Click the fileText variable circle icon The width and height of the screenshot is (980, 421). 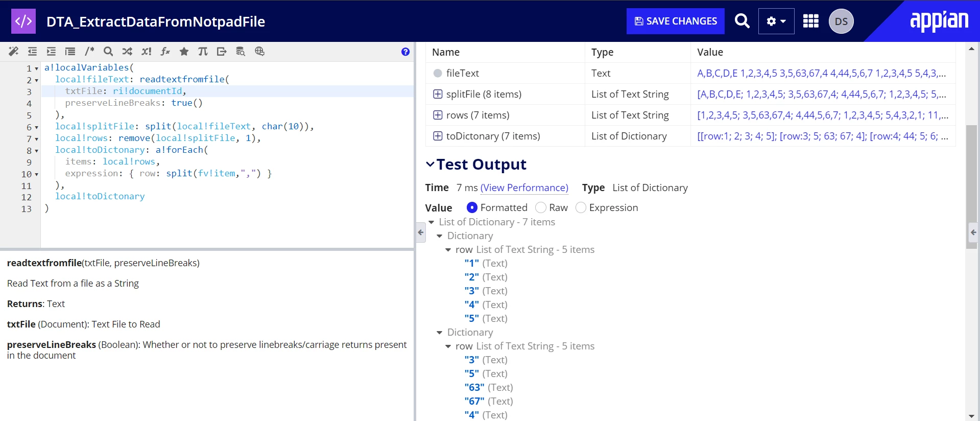click(x=438, y=73)
